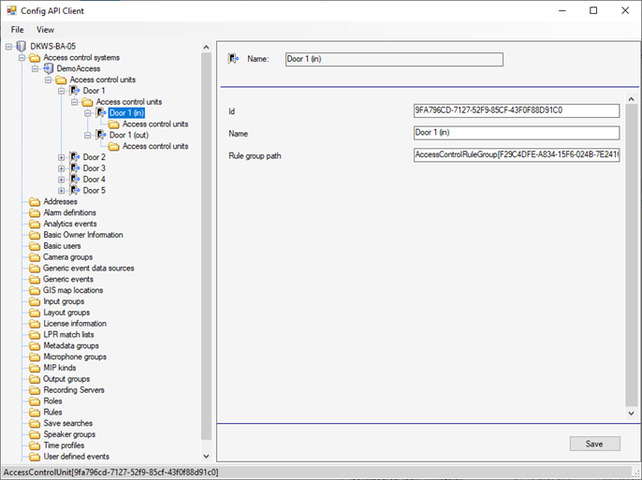Select Alarm definitions in the tree
Screen dimensions: 642x480
tap(69, 213)
